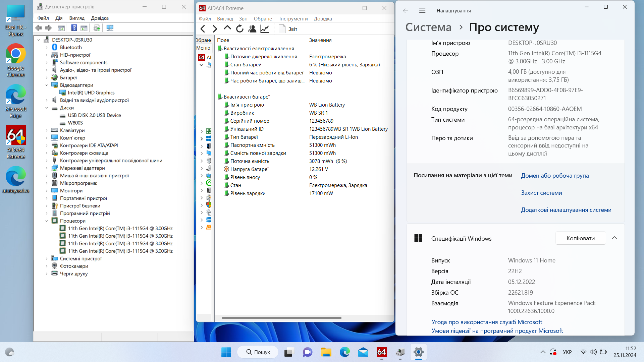Open AIDA64 from the taskbar

coord(381,352)
